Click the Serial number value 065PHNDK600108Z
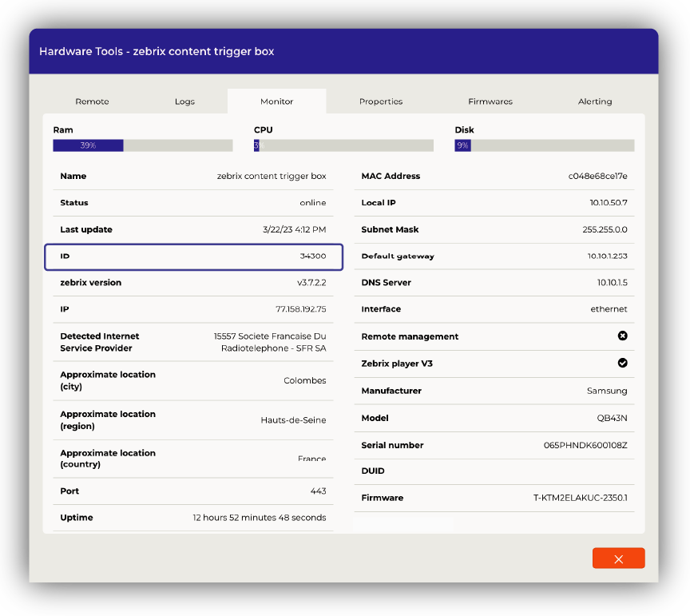Viewport: 690px width, 616px height. (585, 445)
